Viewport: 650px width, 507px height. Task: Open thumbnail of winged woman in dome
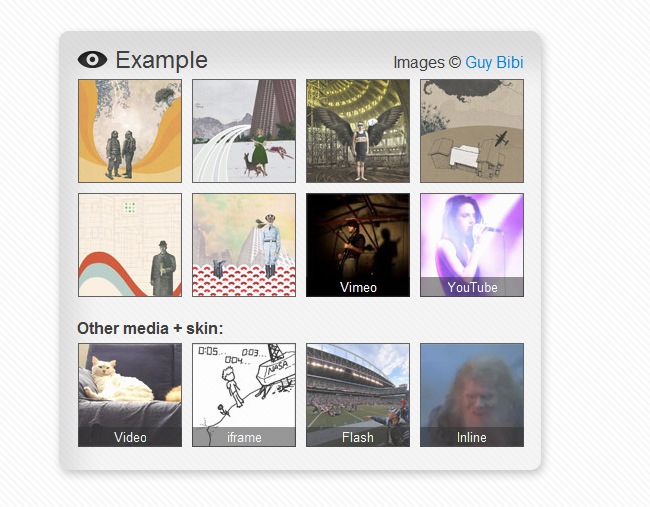[358, 131]
